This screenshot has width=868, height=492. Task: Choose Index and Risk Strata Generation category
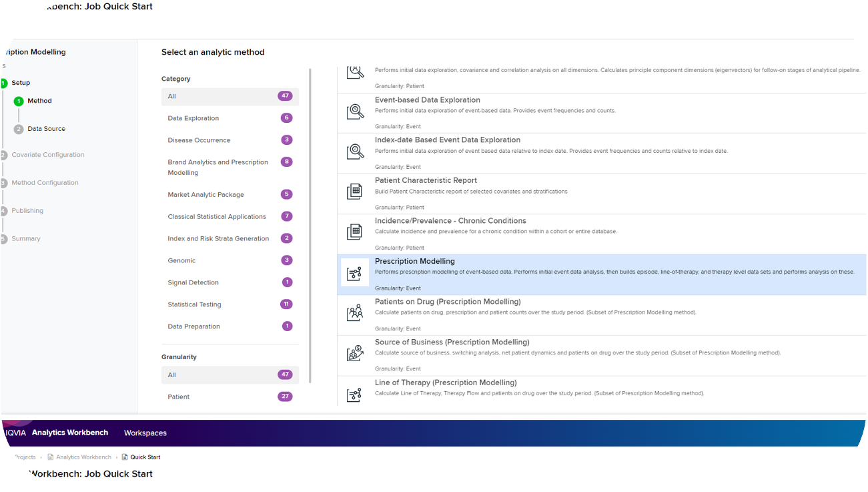(x=230, y=238)
